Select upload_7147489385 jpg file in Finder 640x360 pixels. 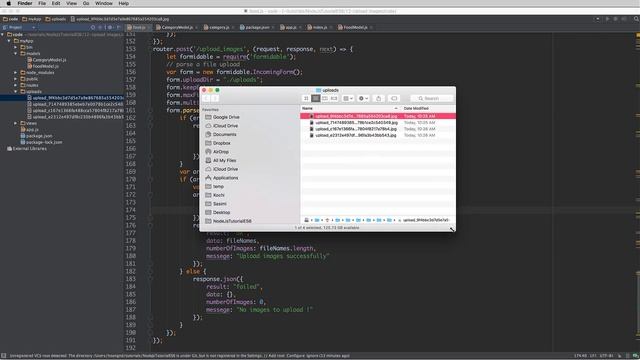coord(378,122)
